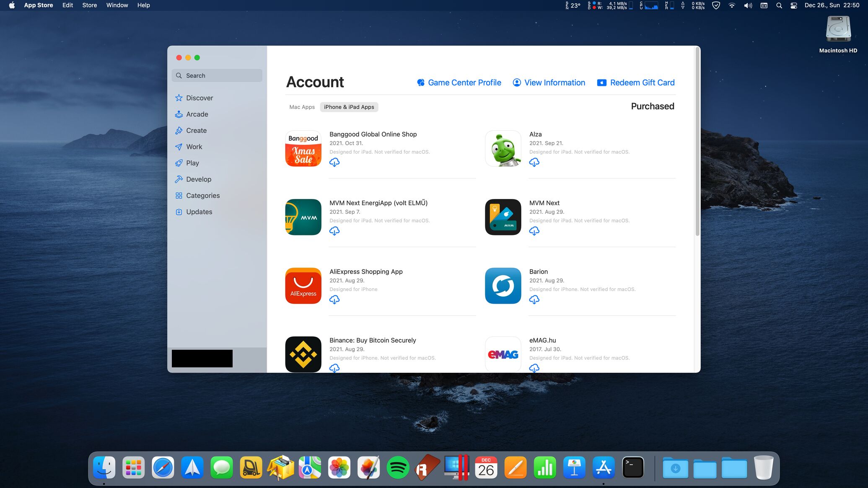Open View Information account link
Viewport: 868px width, 488px height.
tap(549, 83)
